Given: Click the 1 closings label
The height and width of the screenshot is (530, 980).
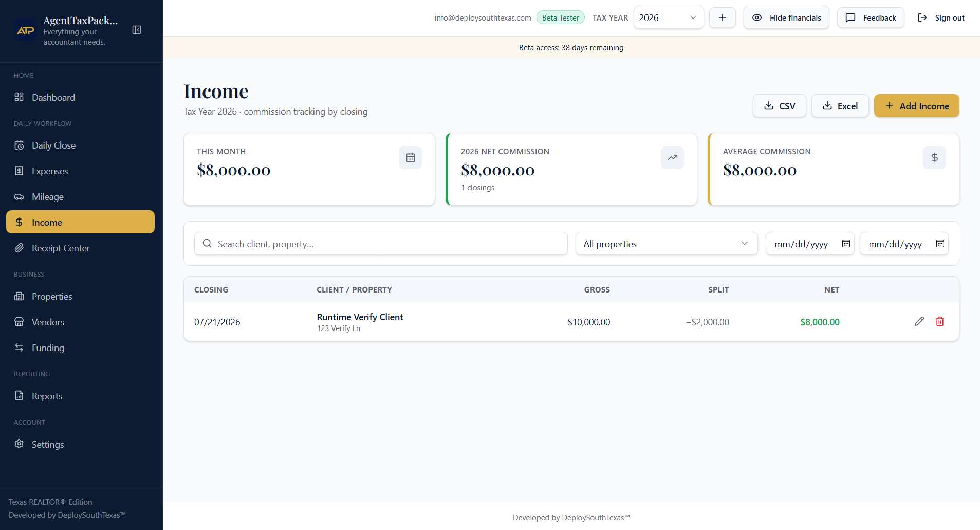Looking at the screenshot, I should (477, 188).
